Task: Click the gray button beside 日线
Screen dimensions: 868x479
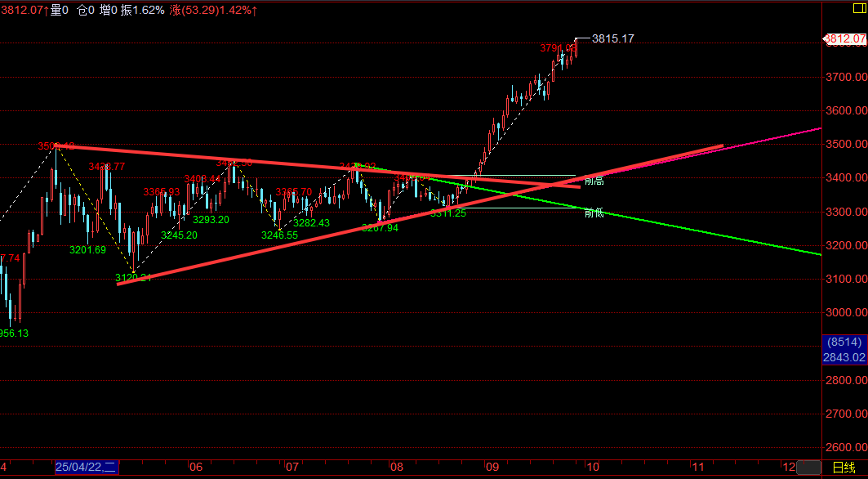Action: pos(808,467)
